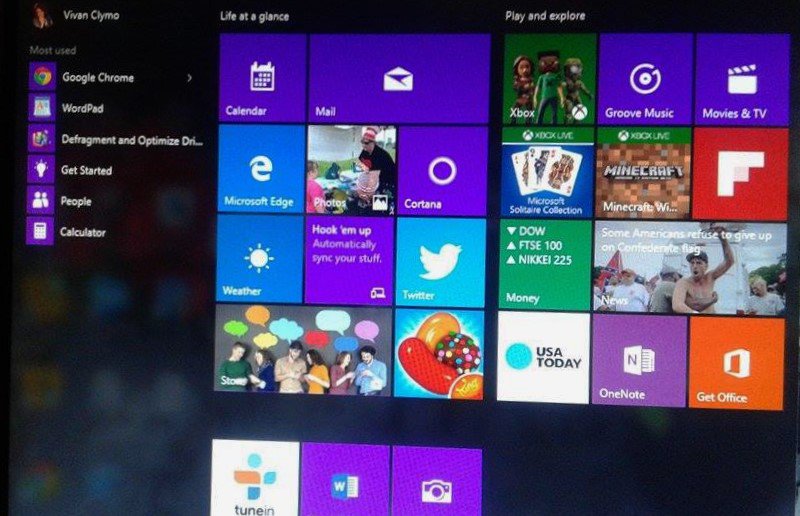Open the Groove Music tile
800x516 pixels.
645,80
